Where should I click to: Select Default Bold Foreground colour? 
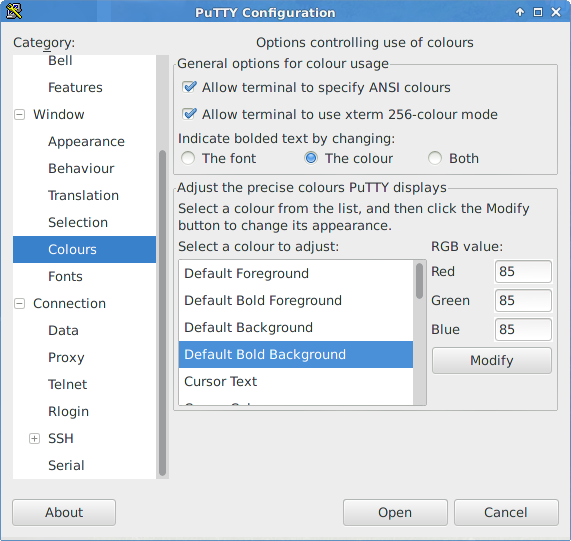point(296,300)
